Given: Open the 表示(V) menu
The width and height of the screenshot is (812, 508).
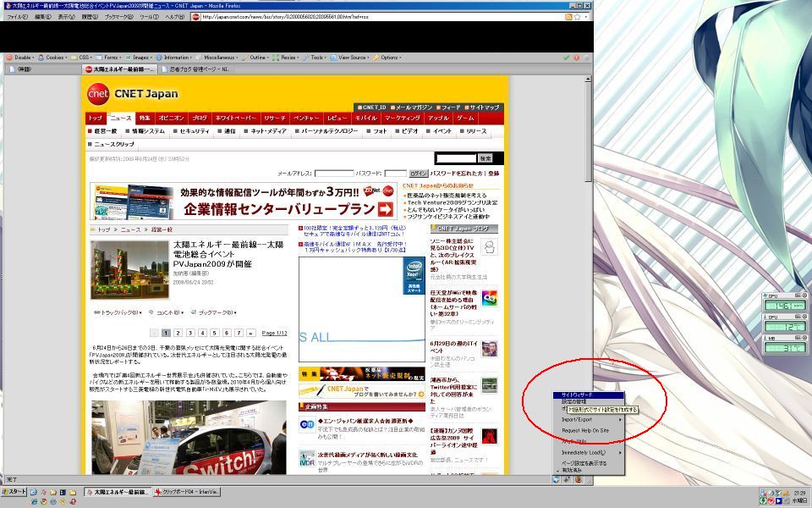Looking at the screenshot, I should point(66,17).
